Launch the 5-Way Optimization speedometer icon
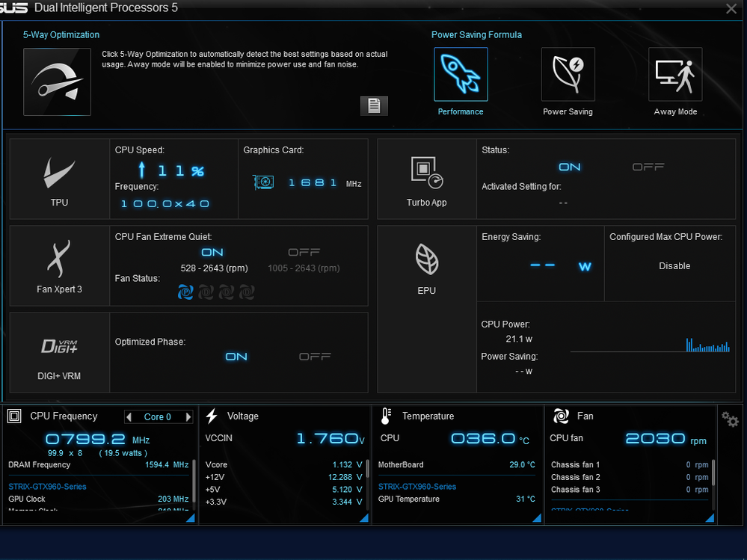 coord(57,82)
